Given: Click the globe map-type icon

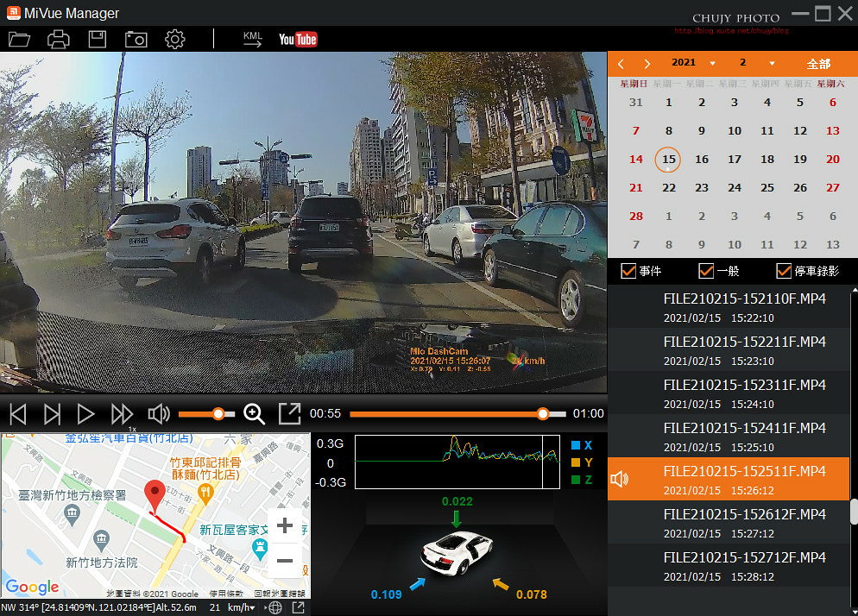Looking at the screenshot, I should pyautogui.click(x=275, y=607).
